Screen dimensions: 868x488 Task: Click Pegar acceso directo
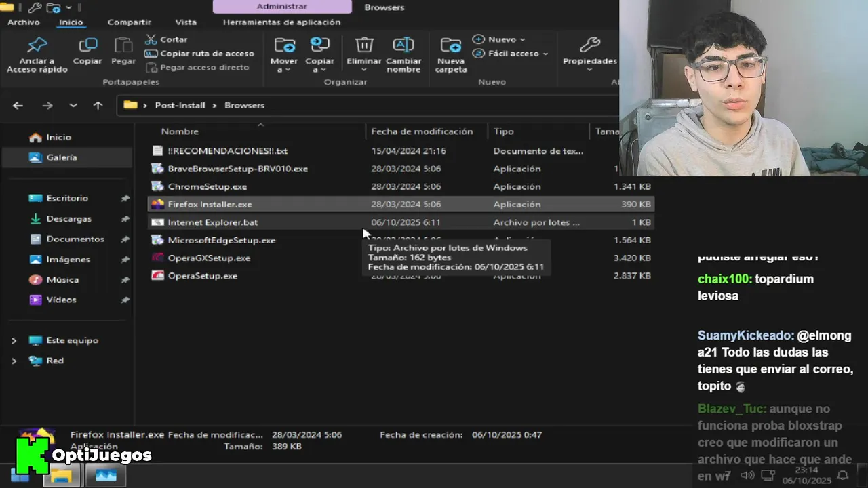197,67
